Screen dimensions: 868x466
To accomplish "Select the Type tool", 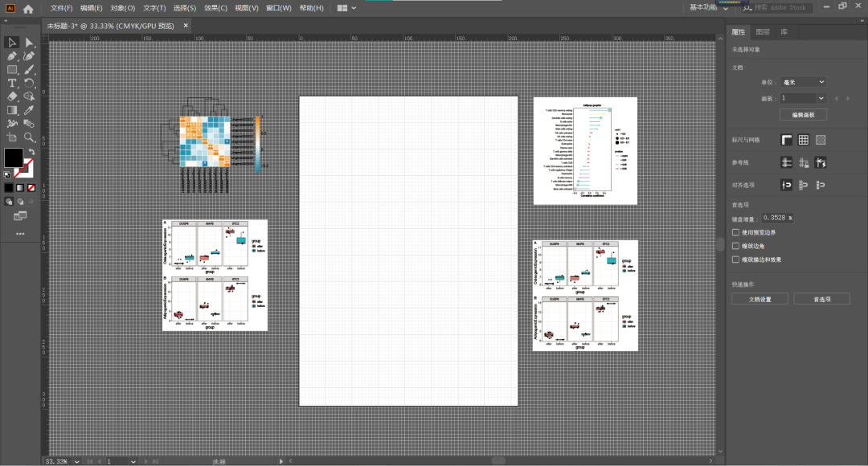I will click(x=11, y=83).
